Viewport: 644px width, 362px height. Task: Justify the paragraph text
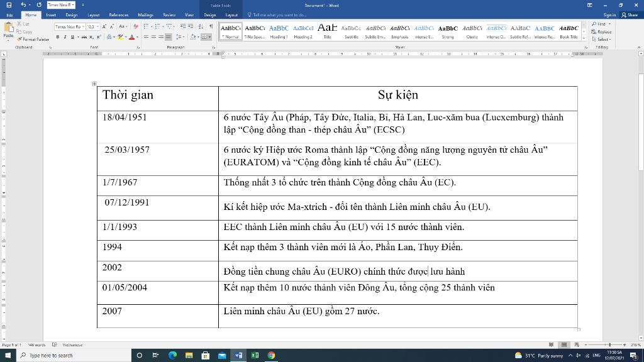coord(169,37)
